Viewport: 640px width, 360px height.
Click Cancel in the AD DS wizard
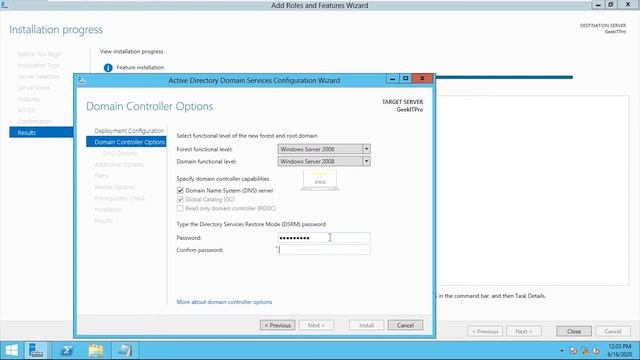point(405,325)
